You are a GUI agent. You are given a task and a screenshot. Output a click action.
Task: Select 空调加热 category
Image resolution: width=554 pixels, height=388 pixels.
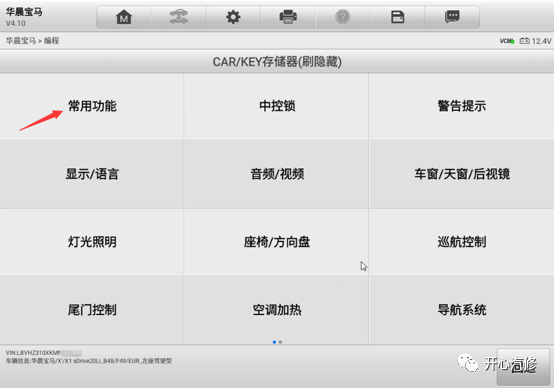(x=277, y=310)
